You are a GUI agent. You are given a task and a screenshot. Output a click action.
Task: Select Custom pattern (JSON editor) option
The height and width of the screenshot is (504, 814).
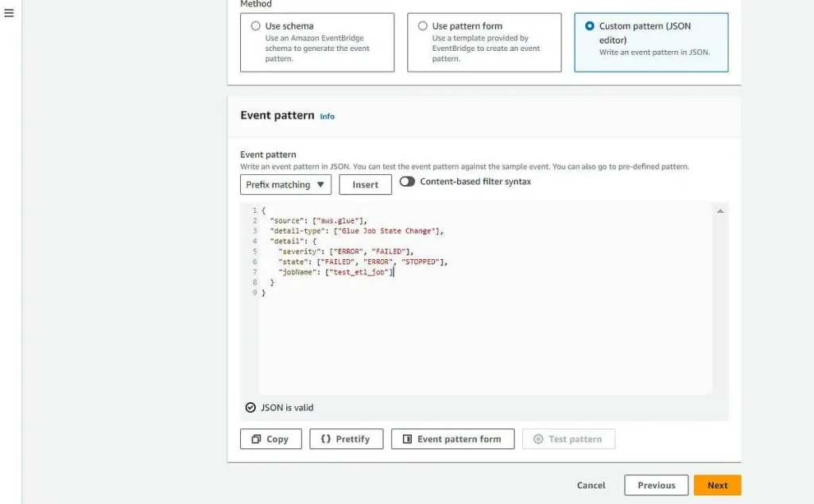(x=590, y=26)
